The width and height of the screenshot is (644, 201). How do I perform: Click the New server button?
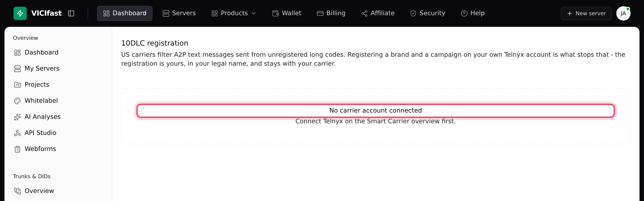(x=586, y=13)
